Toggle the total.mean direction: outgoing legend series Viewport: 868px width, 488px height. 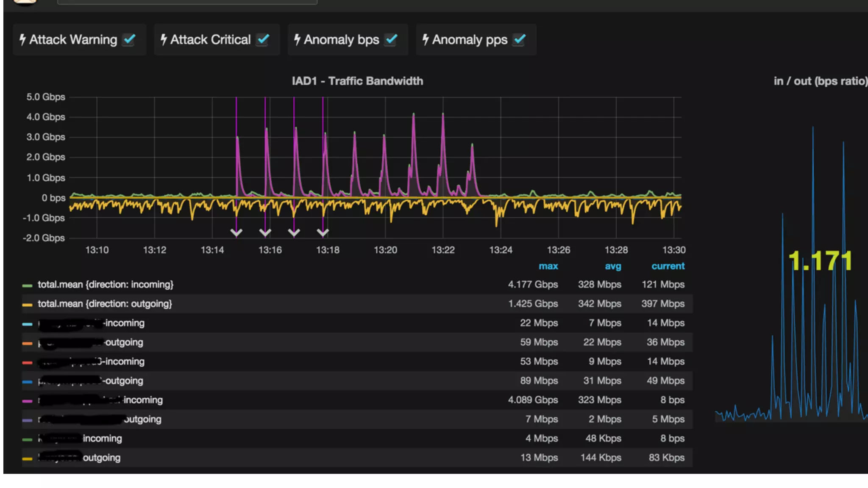point(105,304)
